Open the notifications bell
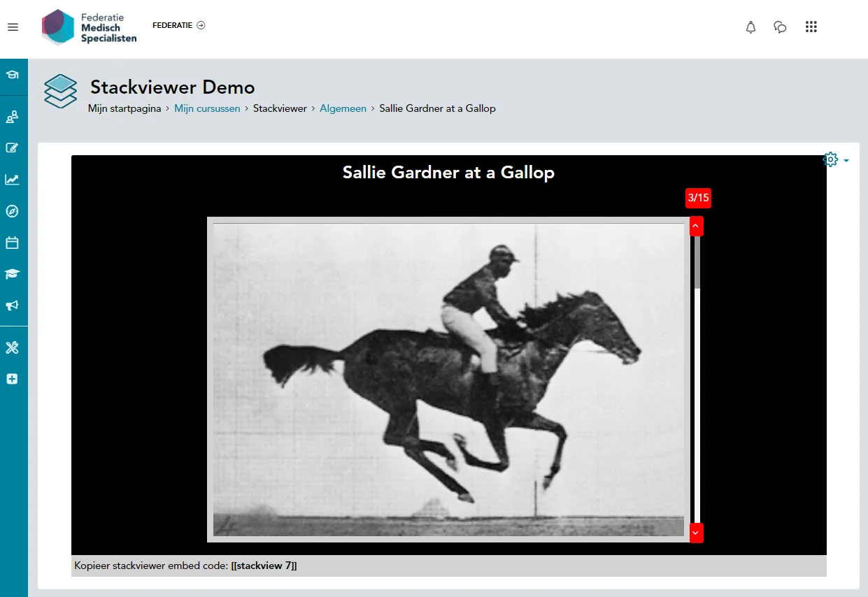868x597 pixels. [750, 27]
